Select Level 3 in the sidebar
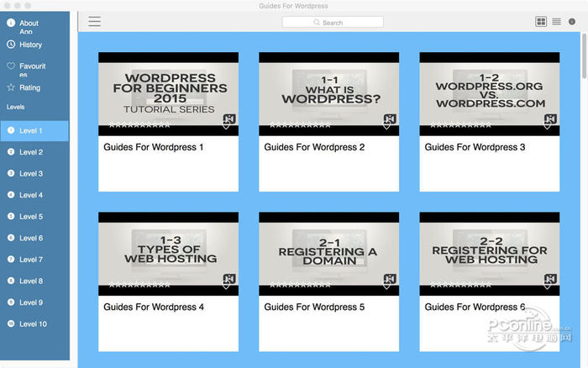Screen dimensions: 588x368 34,173
